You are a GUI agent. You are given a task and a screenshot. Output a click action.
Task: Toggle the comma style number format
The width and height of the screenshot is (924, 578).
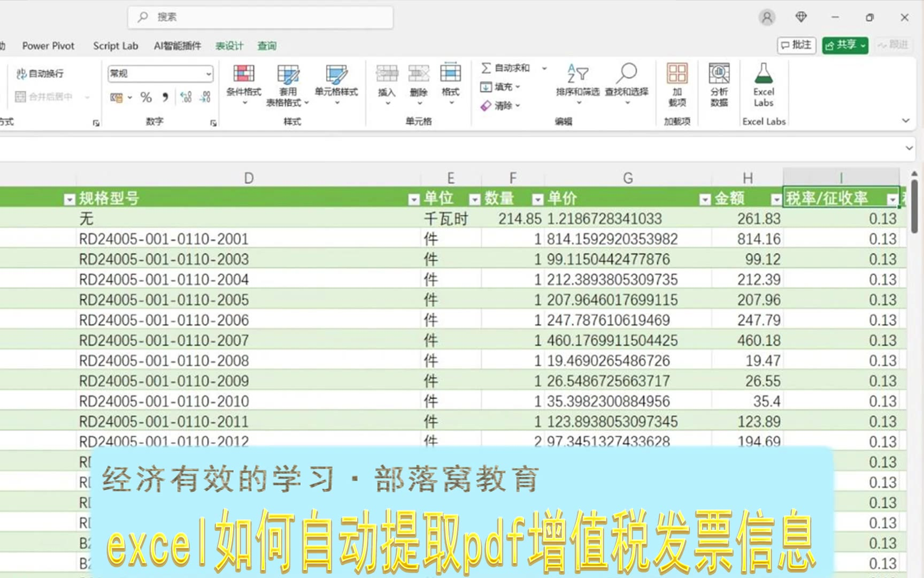coord(165,97)
